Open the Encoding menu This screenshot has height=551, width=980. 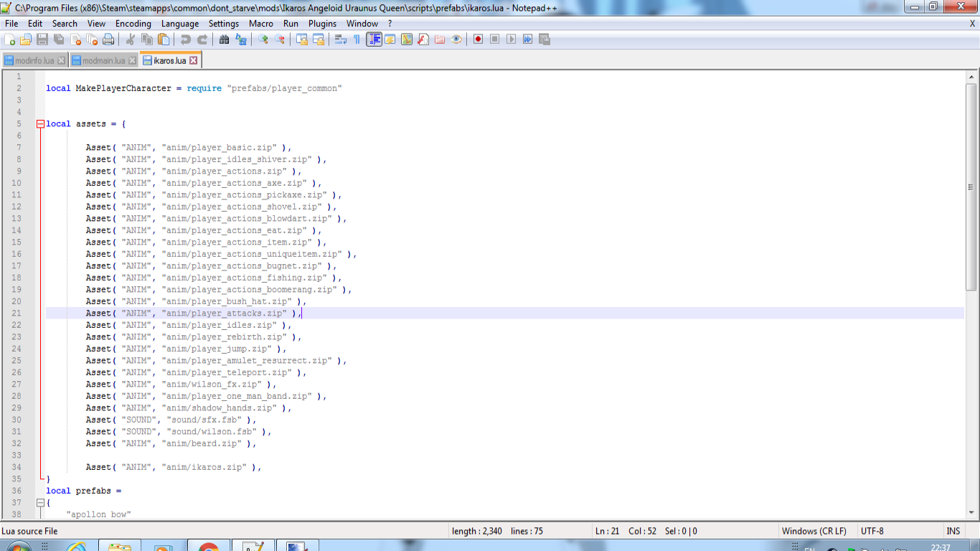(x=133, y=24)
